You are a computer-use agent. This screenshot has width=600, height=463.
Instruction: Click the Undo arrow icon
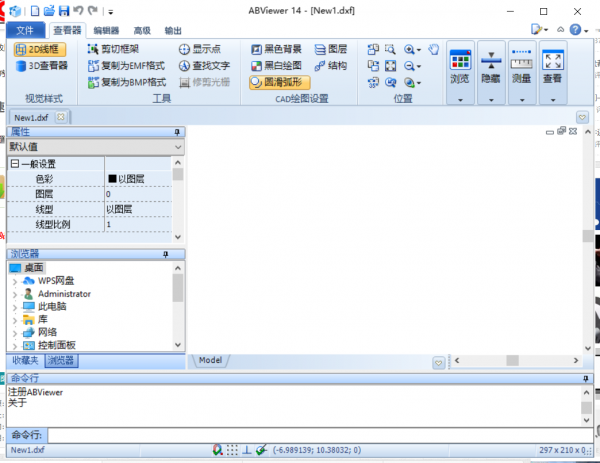tap(78, 11)
